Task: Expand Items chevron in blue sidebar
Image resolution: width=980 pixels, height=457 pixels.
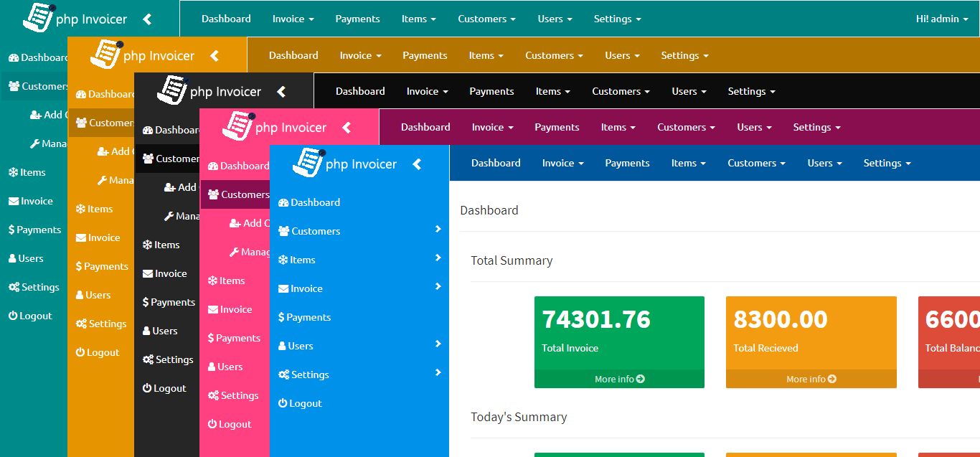Action: coord(438,258)
